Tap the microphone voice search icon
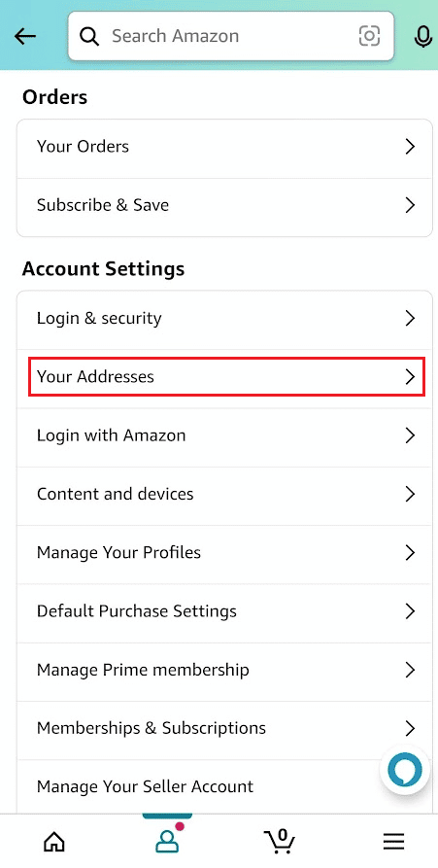This screenshot has height=868, width=438. click(x=422, y=37)
